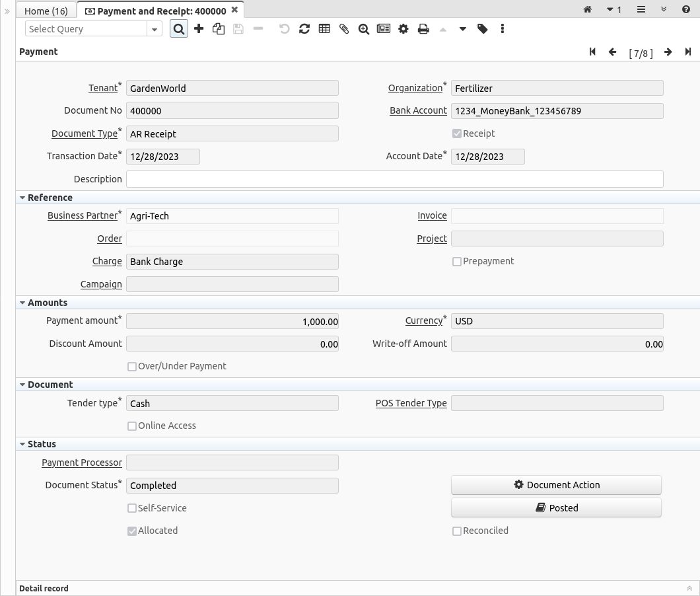
Task: Click into the Description input field
Action: coord(394,179)
